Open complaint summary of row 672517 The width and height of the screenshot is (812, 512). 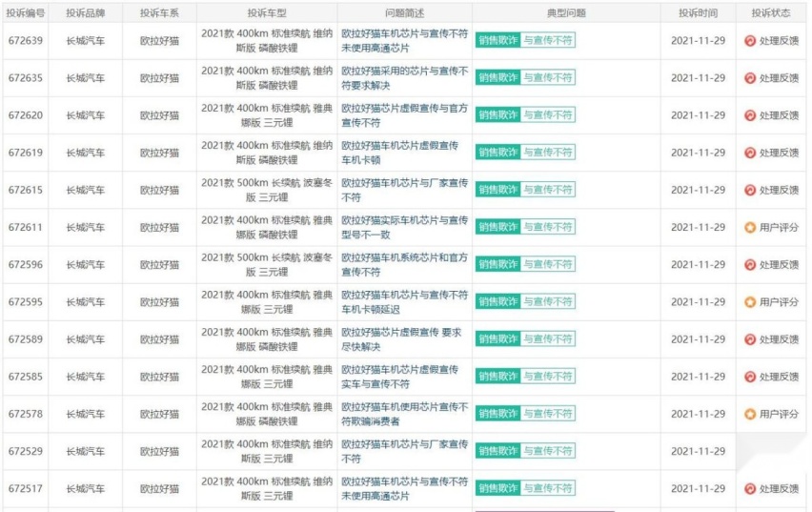(404, 488)
